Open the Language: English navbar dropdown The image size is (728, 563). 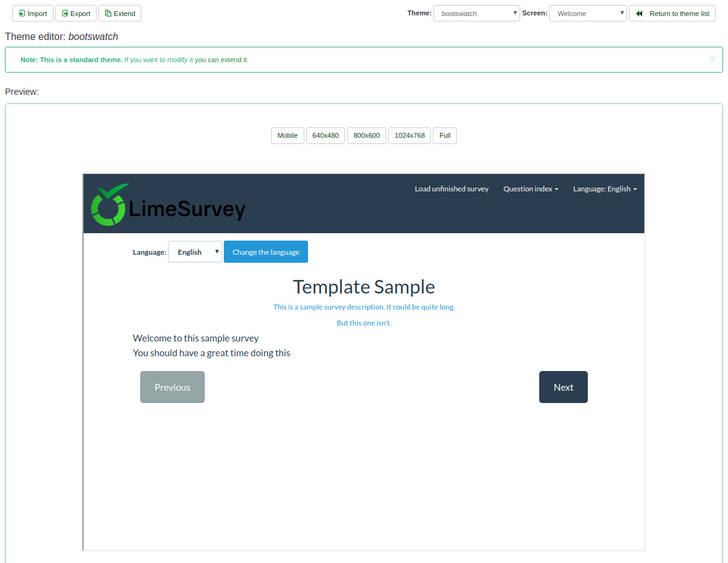coord(604,189)
